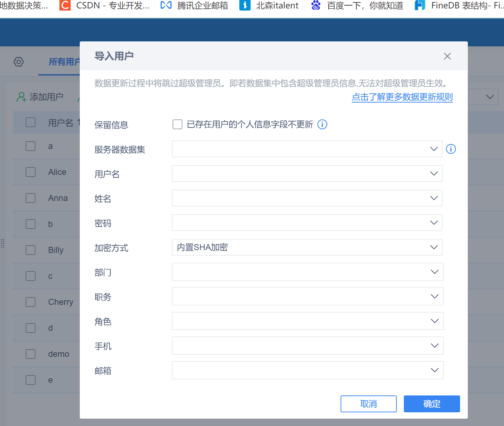Open the 服务器数据集 dropdown
The width and height of the screenshot is (504, 426).
(307, 149)
